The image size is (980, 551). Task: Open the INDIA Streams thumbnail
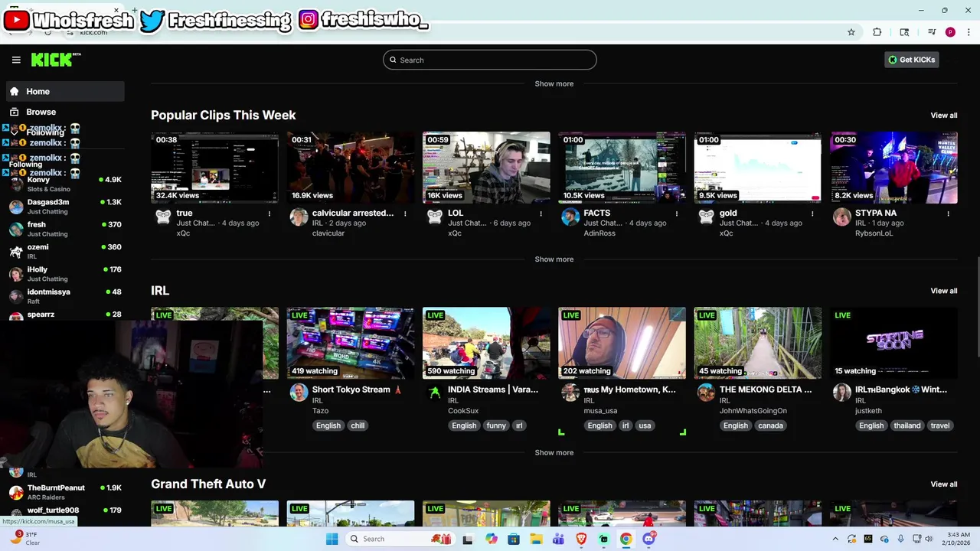coord(486,343)
